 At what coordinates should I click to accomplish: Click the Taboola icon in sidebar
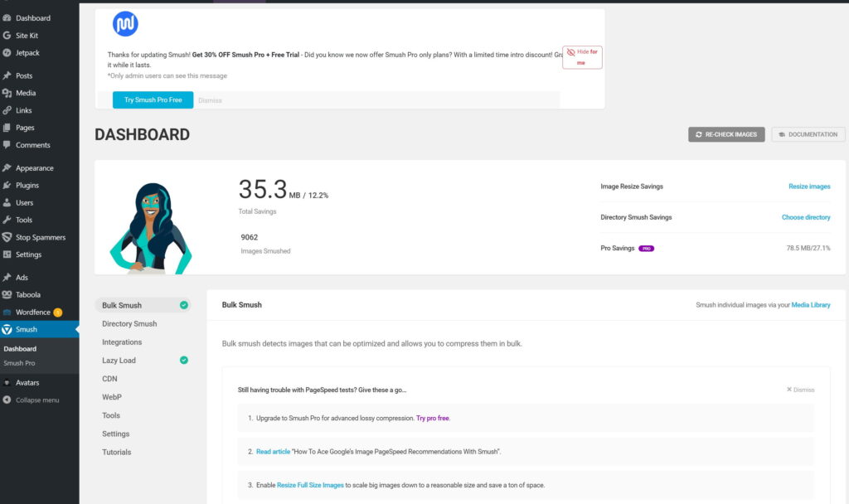(x=7, y=294)
